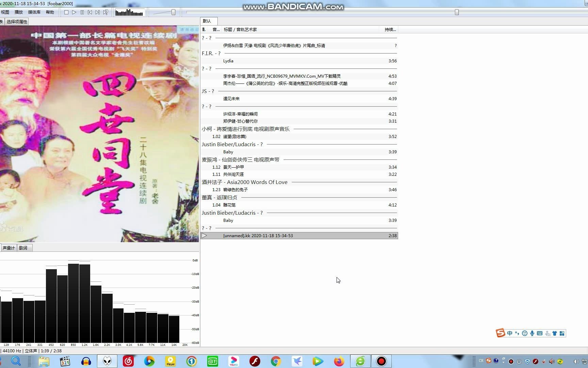Select the track 遇见未来
Screen dimensions: 588x368
[x=299, y=99]
